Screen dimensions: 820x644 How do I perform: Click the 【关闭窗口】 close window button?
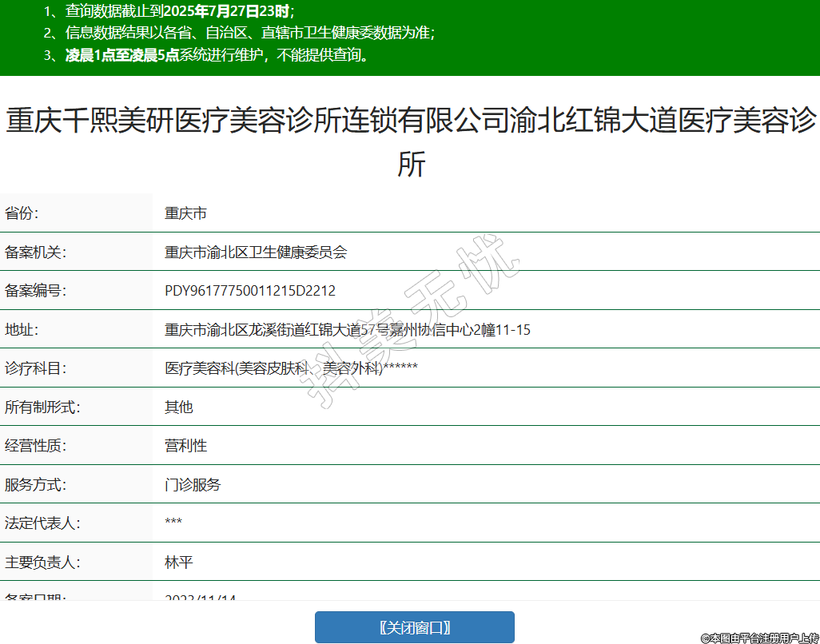(414, 627)
